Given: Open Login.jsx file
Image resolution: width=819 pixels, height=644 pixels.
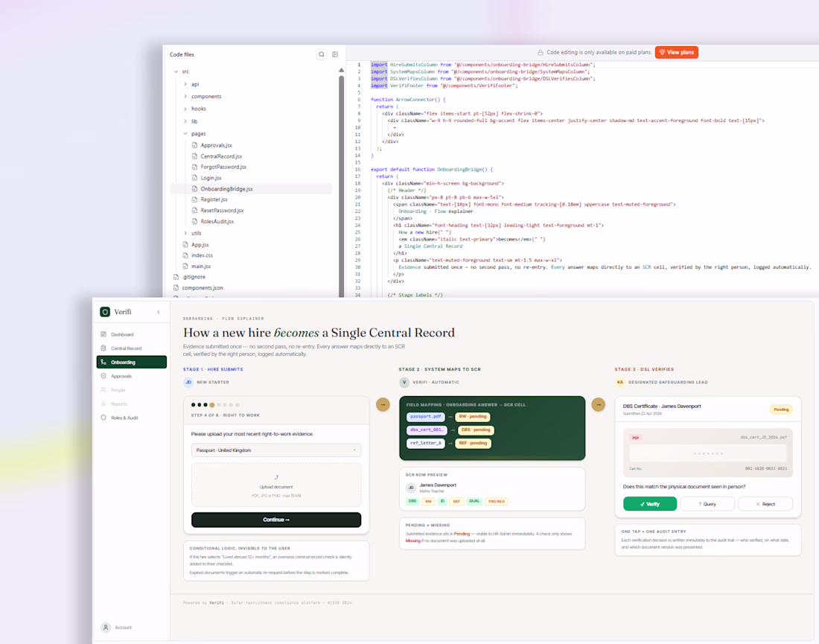Looking at the screenshot, I should coord(211,178).
